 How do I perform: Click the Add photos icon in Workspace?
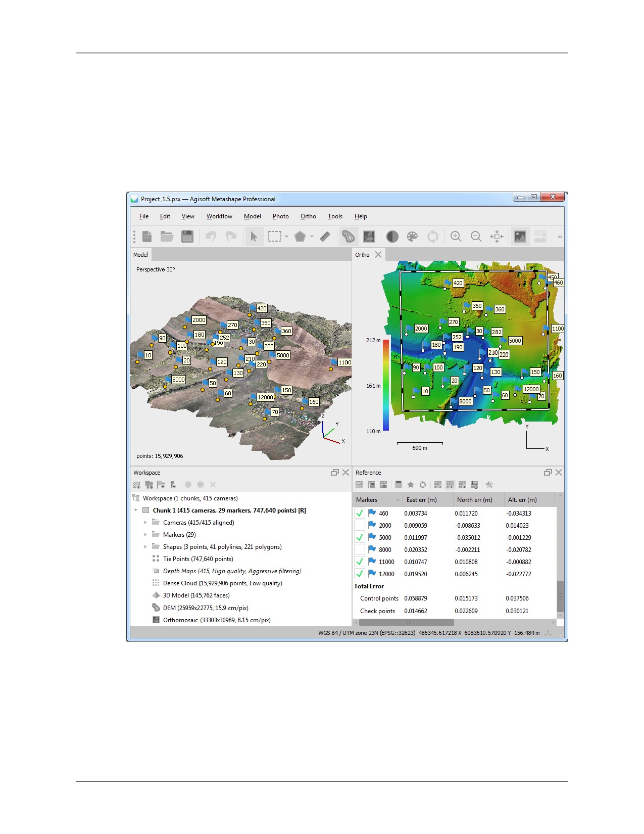tap(149, 485)
